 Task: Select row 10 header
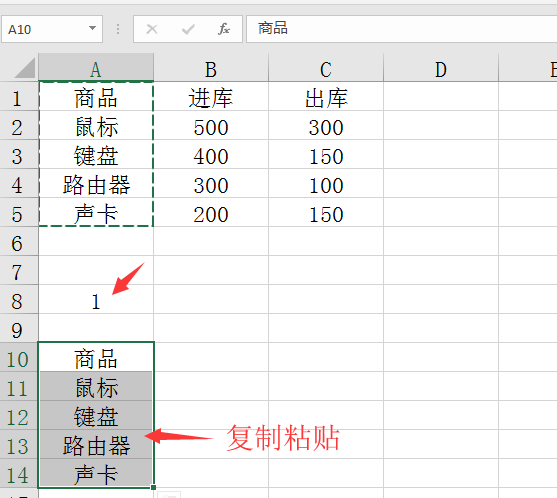point(18,358)
